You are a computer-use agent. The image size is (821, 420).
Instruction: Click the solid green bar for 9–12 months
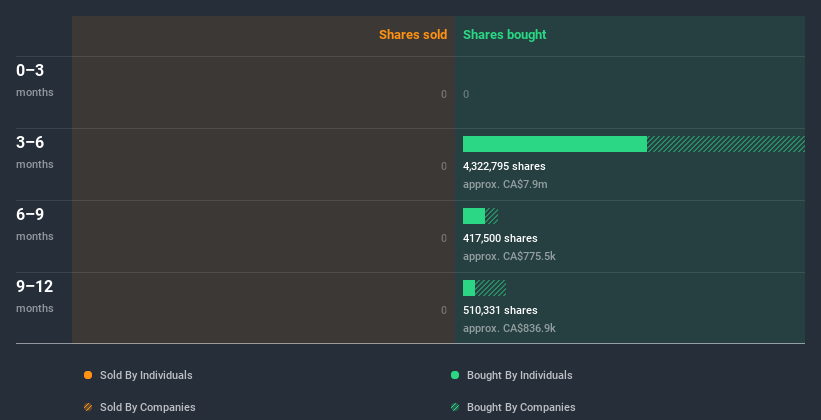(x=469, y=288)
